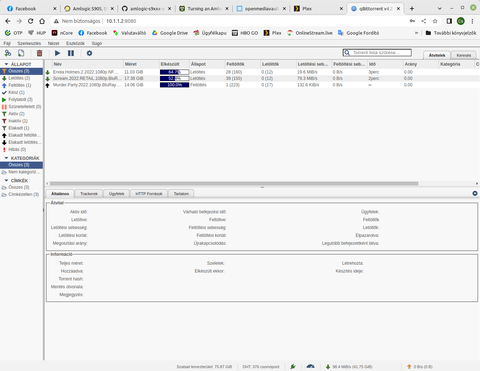
Task: Select the Murder.Party.2022 torrent row
Action: pos(262,85)
